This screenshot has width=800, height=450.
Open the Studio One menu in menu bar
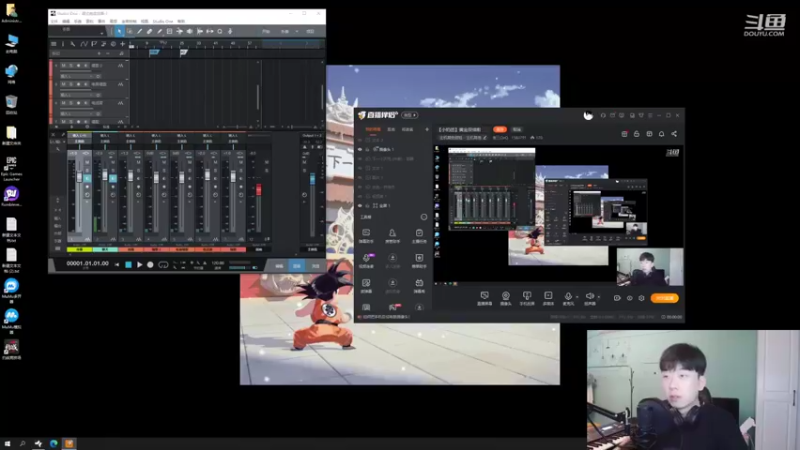(x=163, y=21)
